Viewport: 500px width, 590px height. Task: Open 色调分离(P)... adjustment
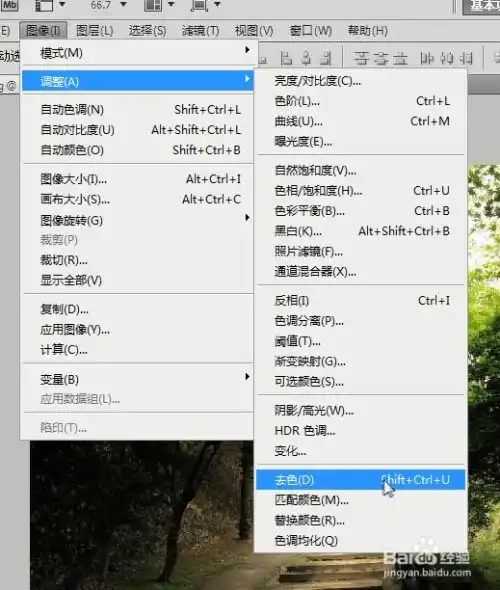pos(360,321)
